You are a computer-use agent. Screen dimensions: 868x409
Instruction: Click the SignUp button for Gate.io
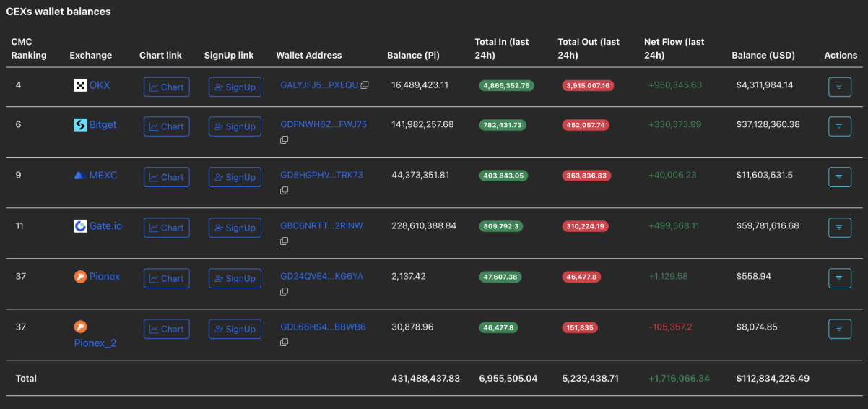[235, 228]
